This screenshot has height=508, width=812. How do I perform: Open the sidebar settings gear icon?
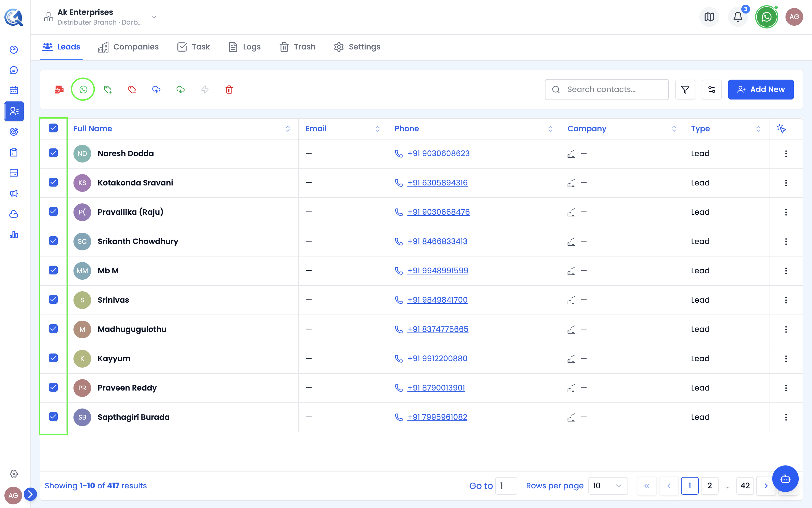click(14, 474)
